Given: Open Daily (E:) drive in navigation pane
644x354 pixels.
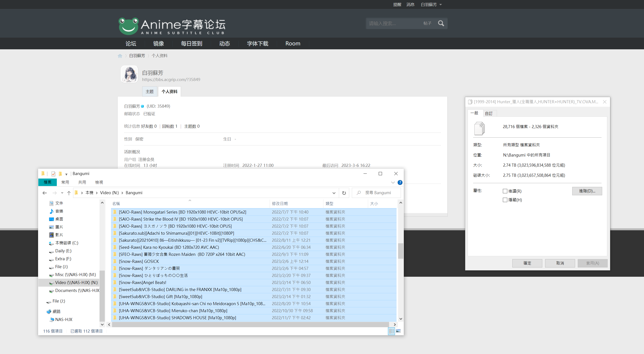Looking at the screenshot, I should tap(60, 251).
